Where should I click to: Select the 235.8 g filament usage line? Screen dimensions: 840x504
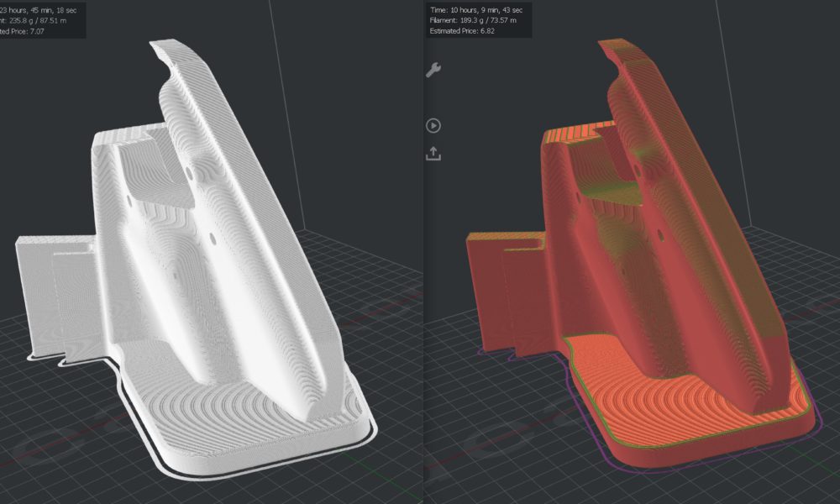[37, 22]
